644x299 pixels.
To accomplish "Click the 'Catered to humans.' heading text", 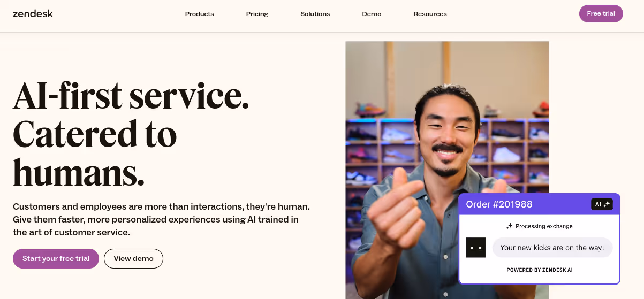I will tap(95, 154).
